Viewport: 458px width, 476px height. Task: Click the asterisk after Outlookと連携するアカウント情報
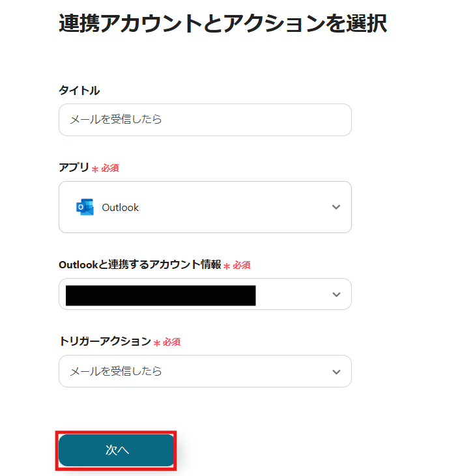coord(227,266)
